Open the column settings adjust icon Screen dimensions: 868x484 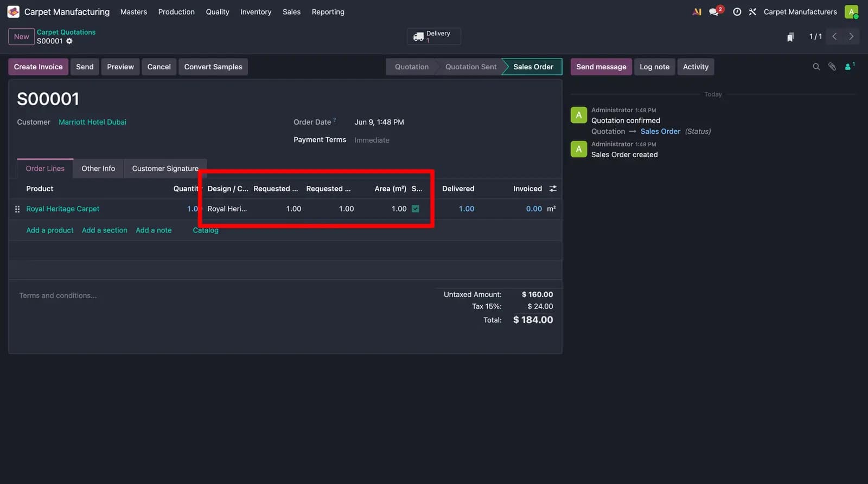553,189
